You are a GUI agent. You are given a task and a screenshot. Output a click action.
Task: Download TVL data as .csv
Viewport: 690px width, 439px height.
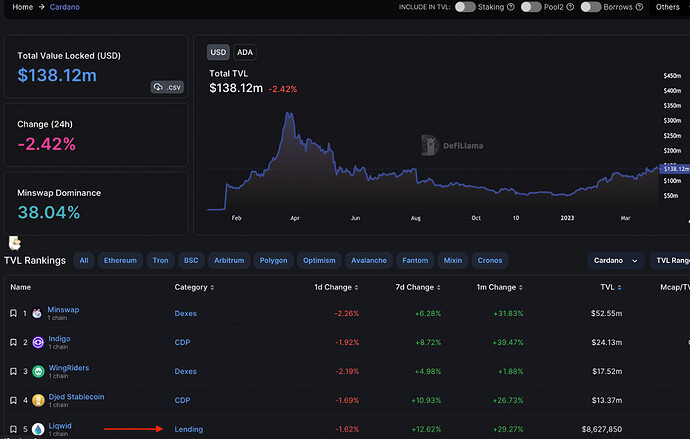pos(167,87)
